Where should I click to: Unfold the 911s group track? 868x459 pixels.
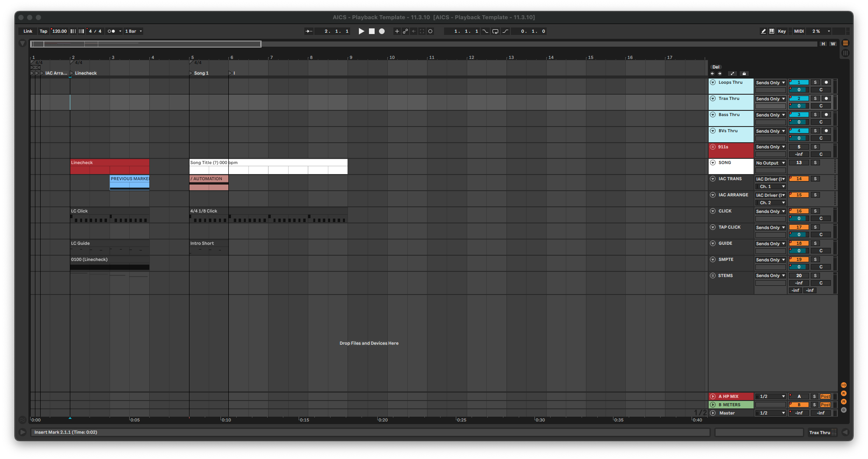(x=713, y=147)
